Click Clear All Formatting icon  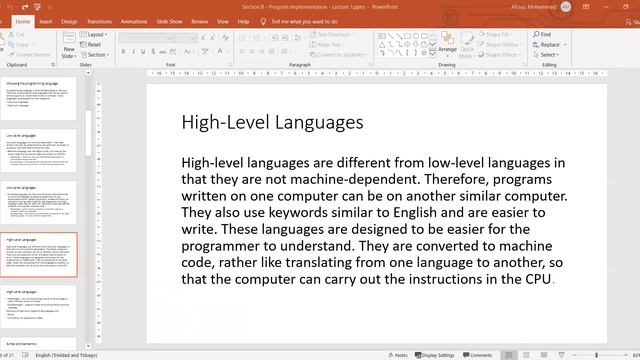(225, 38)
